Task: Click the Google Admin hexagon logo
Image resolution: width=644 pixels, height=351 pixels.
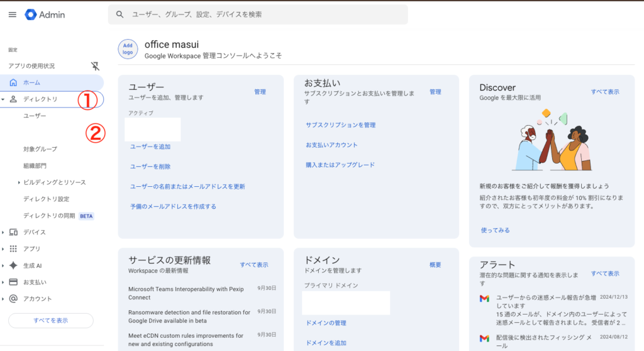Action: point(31,14)
